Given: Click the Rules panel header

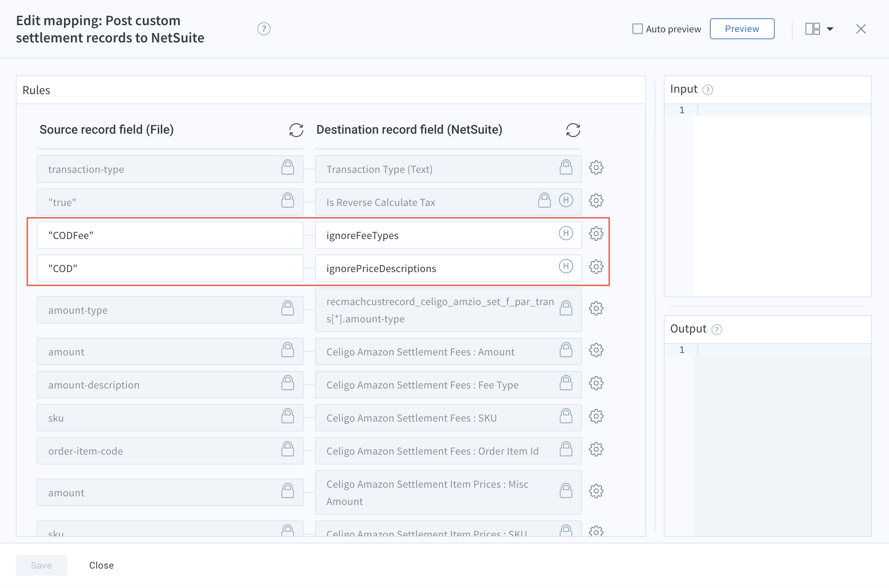Looking at the screenshot, I should pos(330,90).
